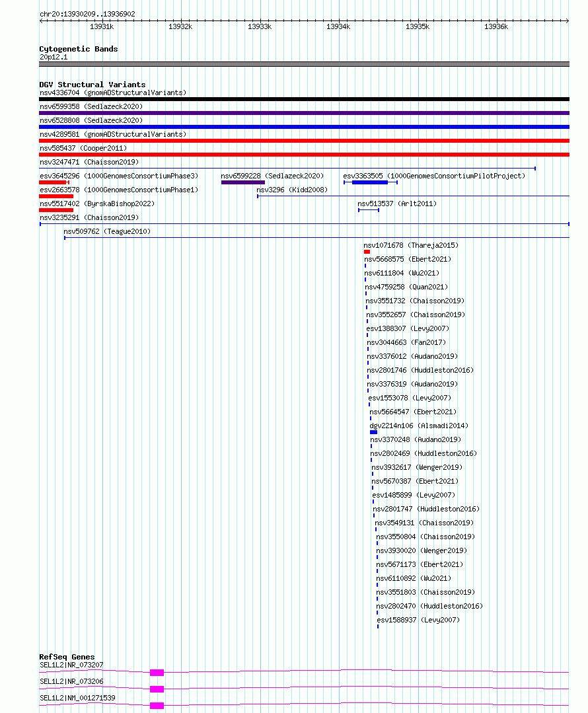Select esv1485899 Levy2007 label
Viewport: 588px width, 713px height.
(x=414, y=495)
